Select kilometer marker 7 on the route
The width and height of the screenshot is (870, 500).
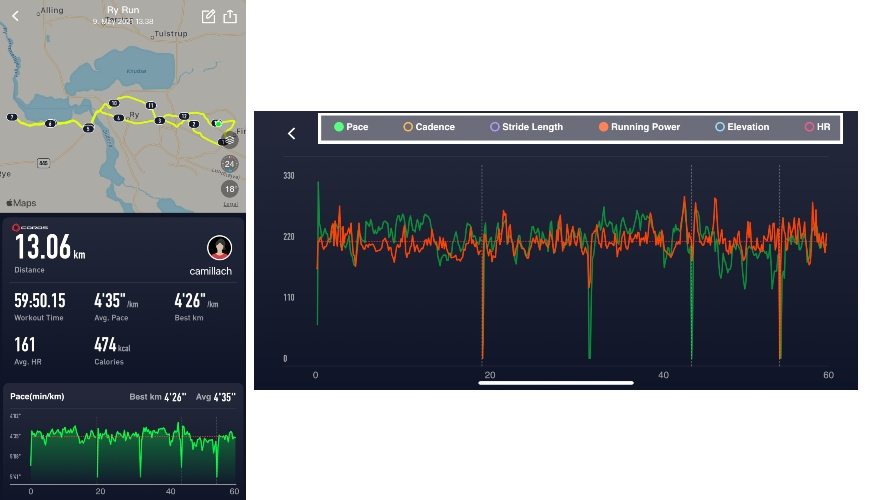click(x=12, y=117)
